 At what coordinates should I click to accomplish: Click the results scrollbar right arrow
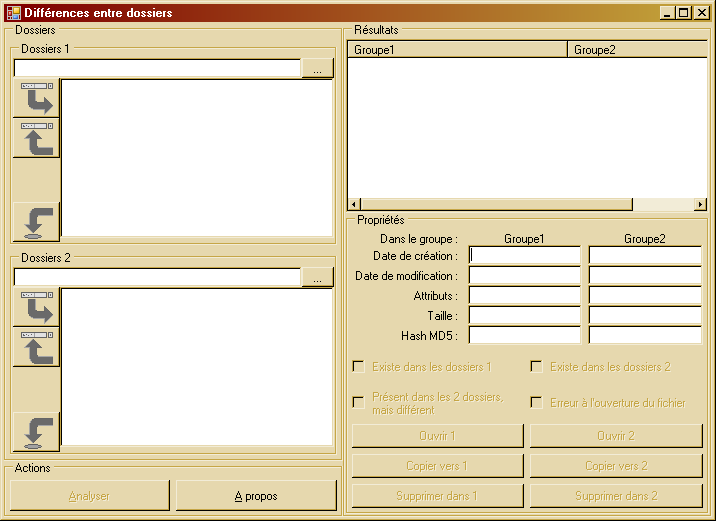coord(700,204)
